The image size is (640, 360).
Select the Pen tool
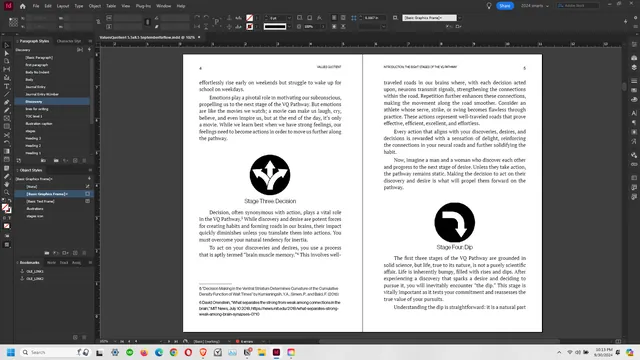pyautogui.click(x=7, y=102)
